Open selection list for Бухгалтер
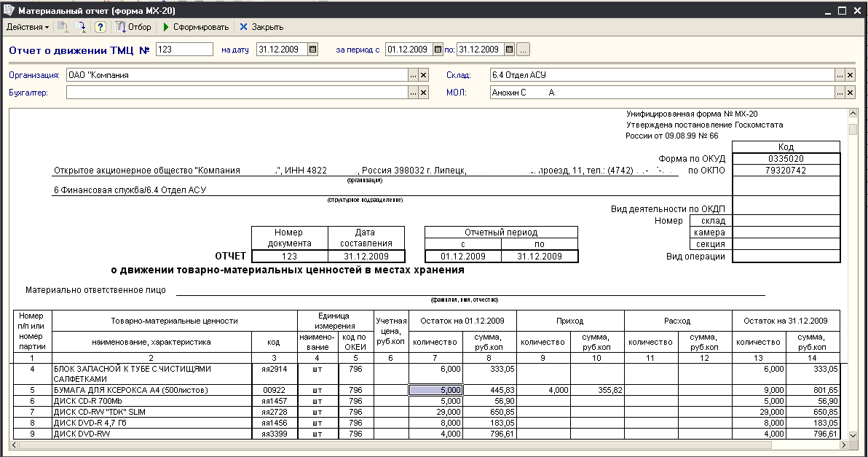Image resolution: width=868 pixels, height=457 pixels. (413, 93)
